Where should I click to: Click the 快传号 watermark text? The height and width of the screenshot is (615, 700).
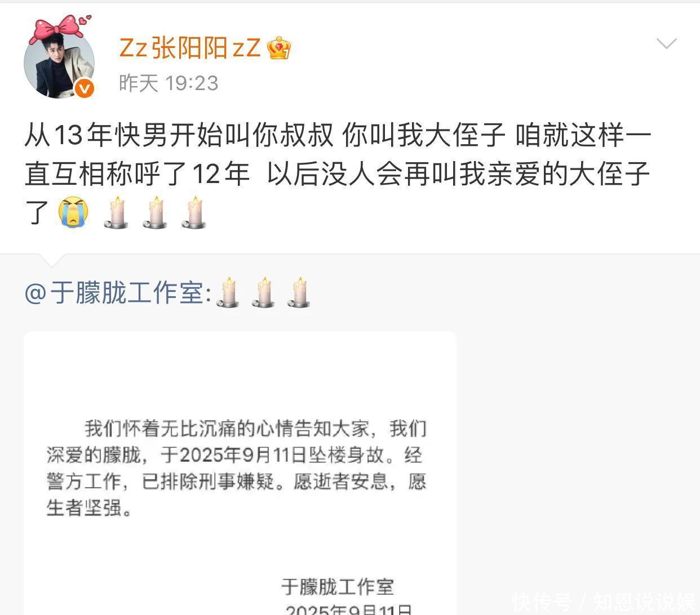tap(542, 601)
